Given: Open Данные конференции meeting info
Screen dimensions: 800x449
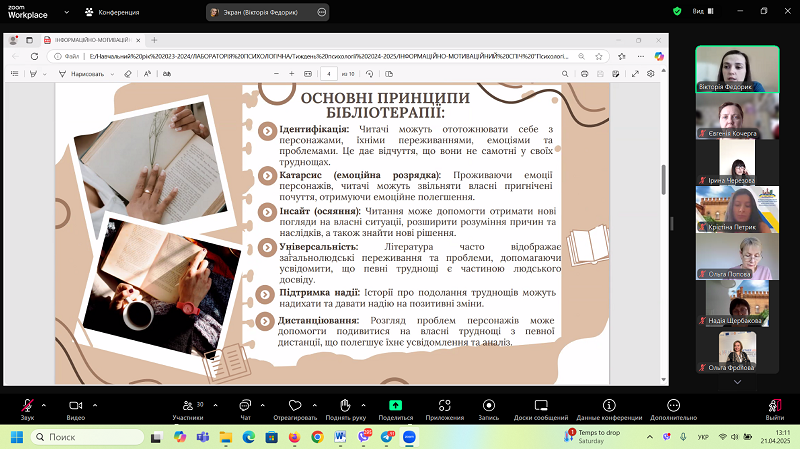Looking at the screenshot, I should (x=609, y=409).
